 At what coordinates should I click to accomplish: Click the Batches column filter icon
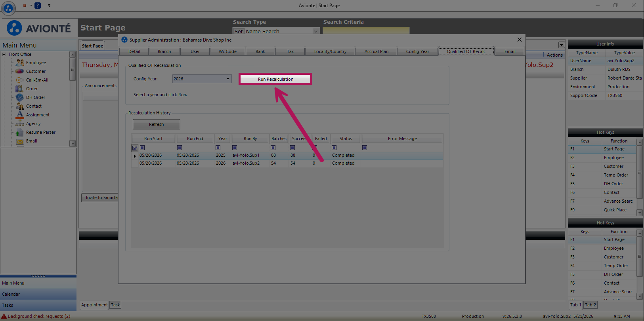[273, 148]
